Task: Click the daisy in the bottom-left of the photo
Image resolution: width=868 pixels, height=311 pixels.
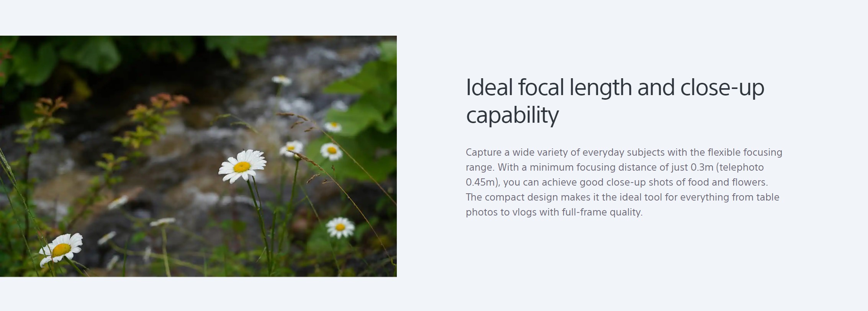Action: [61, 249]
